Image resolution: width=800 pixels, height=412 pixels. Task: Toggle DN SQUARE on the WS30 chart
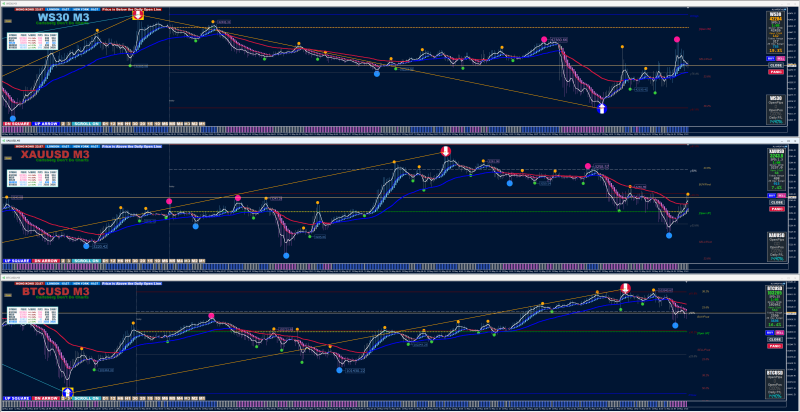click(17, 124)
